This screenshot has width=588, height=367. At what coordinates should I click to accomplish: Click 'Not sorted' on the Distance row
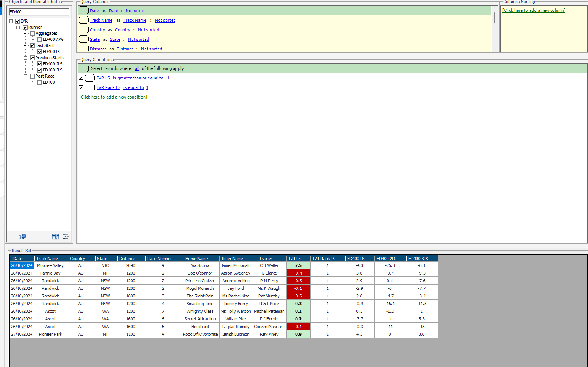[x=151, y=49]
